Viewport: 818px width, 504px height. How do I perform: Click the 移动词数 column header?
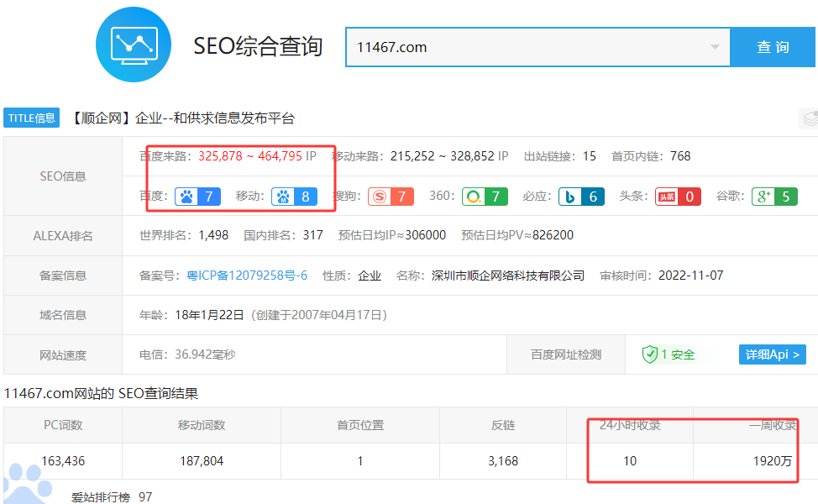coord(202,425)
